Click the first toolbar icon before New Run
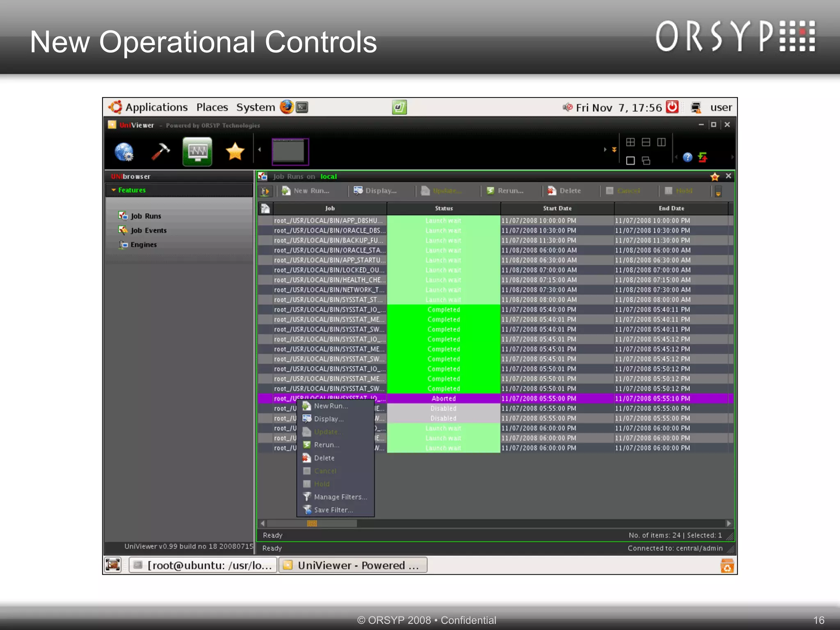The width and height of the screenshot is (840, 630). (x=265, y=191)
